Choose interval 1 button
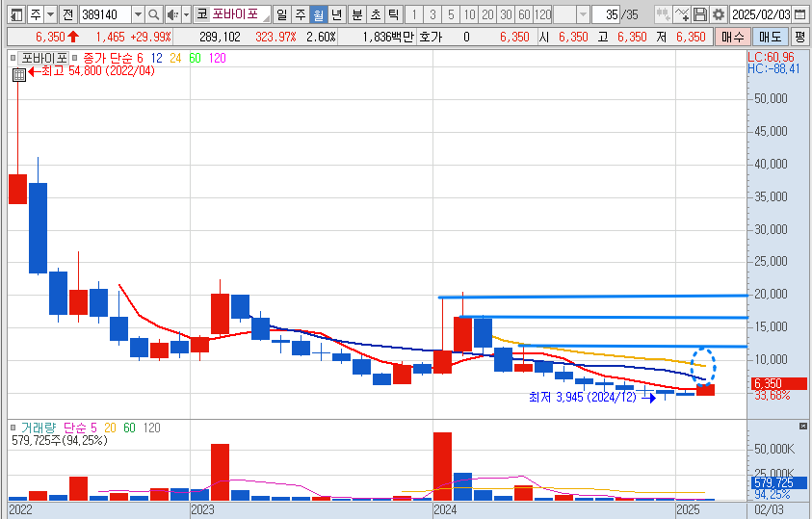The height and width of the screenshot is (519, 812). (x=414, y=14)
